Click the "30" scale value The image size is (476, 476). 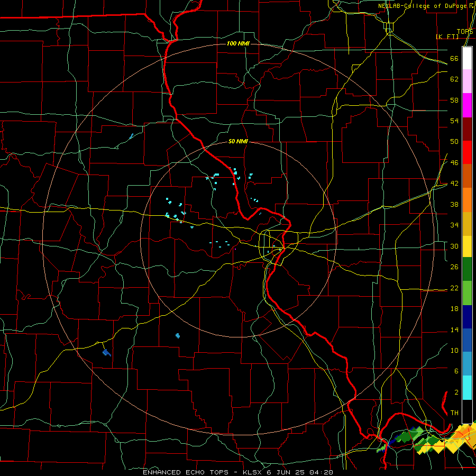454,246
